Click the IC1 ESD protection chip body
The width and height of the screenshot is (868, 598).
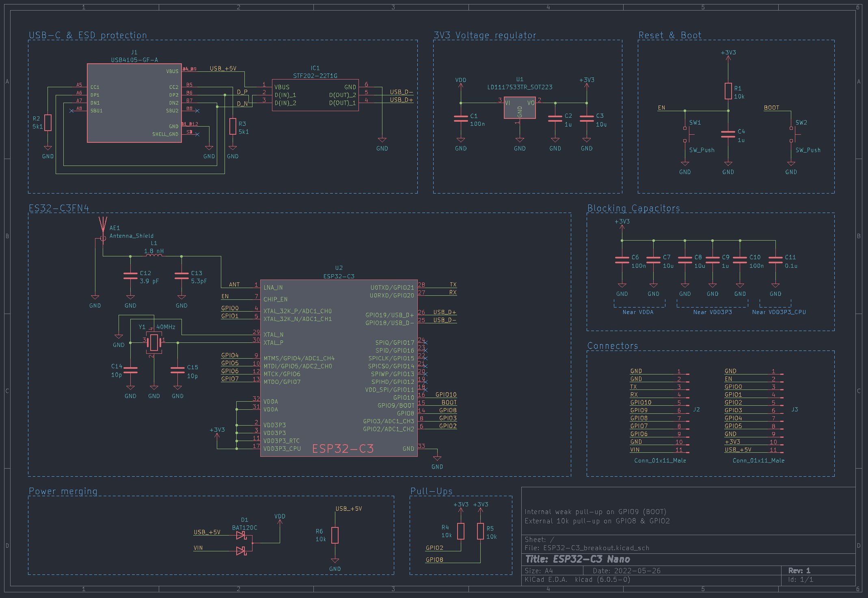click(x=315, y=95)
